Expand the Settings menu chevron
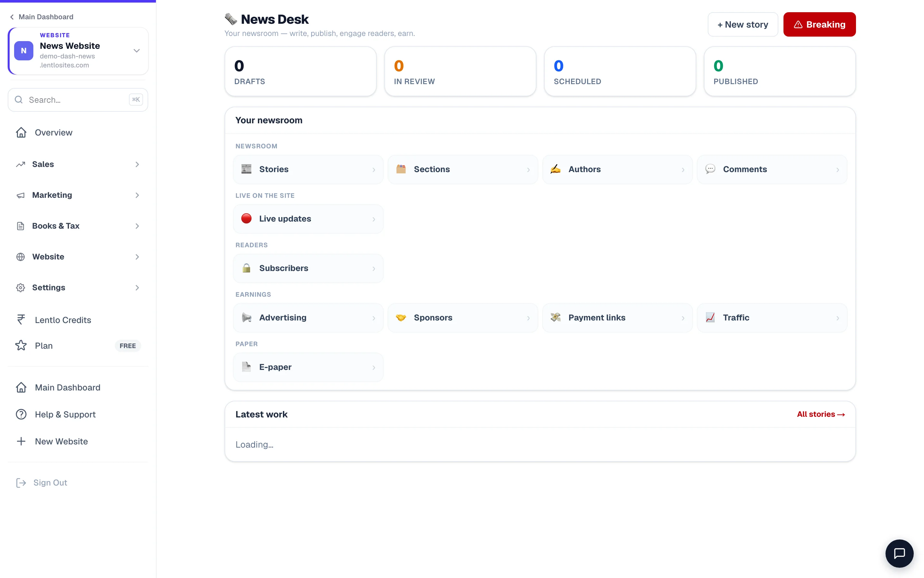This screenshot has width=924, height=578. point(137,288)
